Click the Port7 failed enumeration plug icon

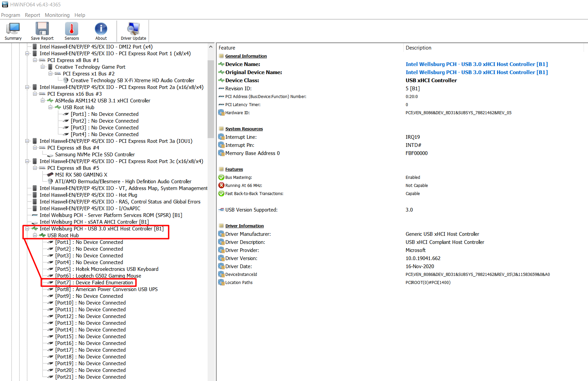click(x=50, y=282)
